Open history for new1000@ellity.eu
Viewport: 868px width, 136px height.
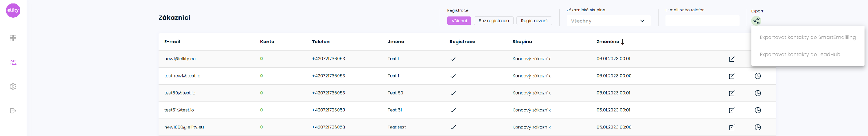point(757,127)
